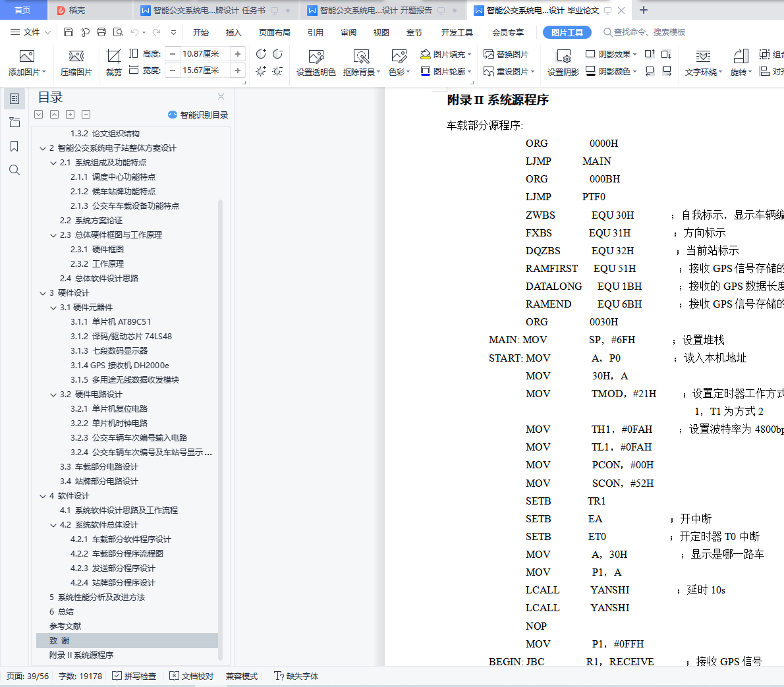This screenshot has width=784, height=687.
Task: Switch to 插入 ribbon tab
Action: click(x=233, y=32)
